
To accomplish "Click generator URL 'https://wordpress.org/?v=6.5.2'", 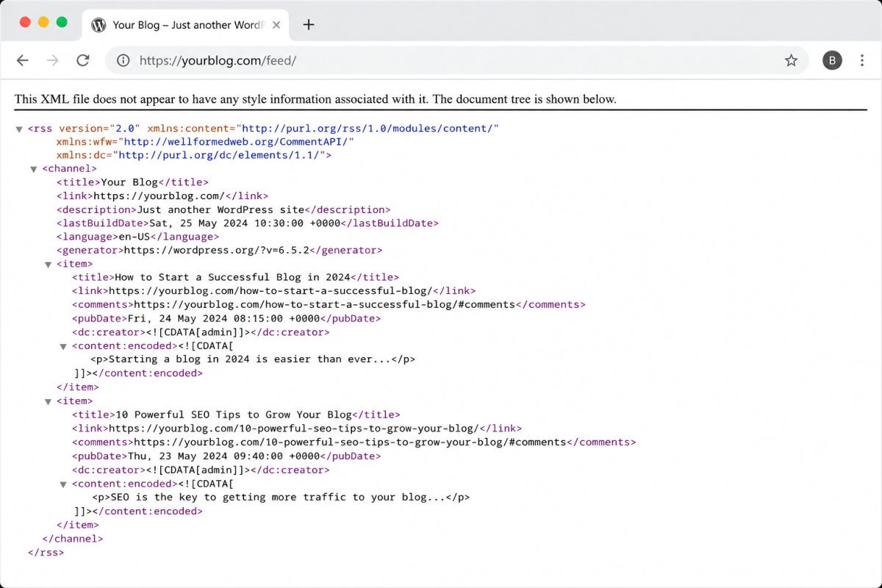I will [x=216, y=250].
